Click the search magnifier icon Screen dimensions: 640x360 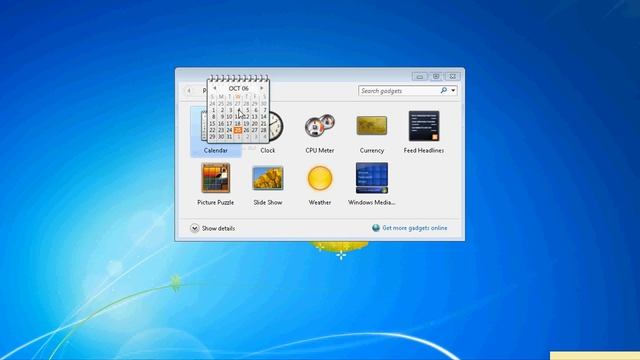click(x=444, y=90)
